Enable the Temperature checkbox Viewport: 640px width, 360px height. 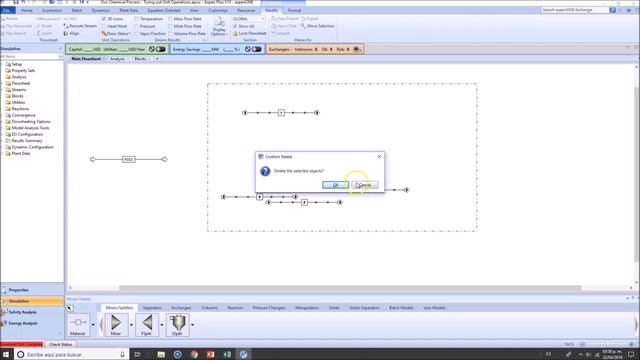point(136,19)
